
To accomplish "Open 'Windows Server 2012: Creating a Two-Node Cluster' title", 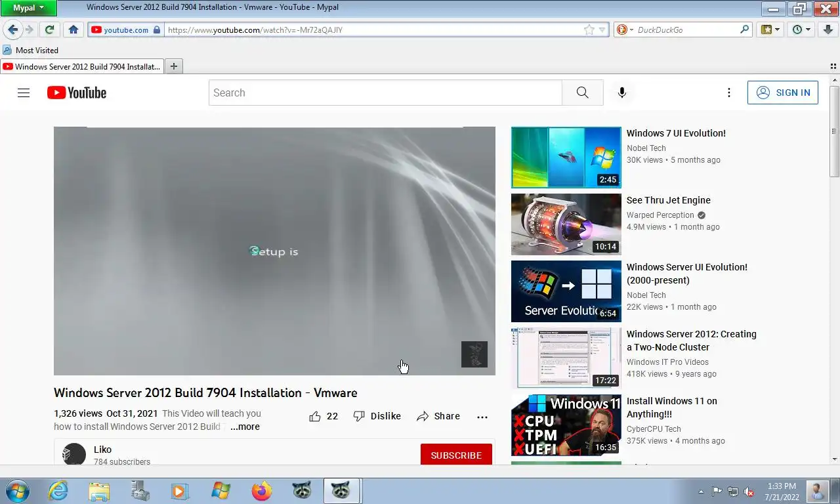I will [692, 341].
